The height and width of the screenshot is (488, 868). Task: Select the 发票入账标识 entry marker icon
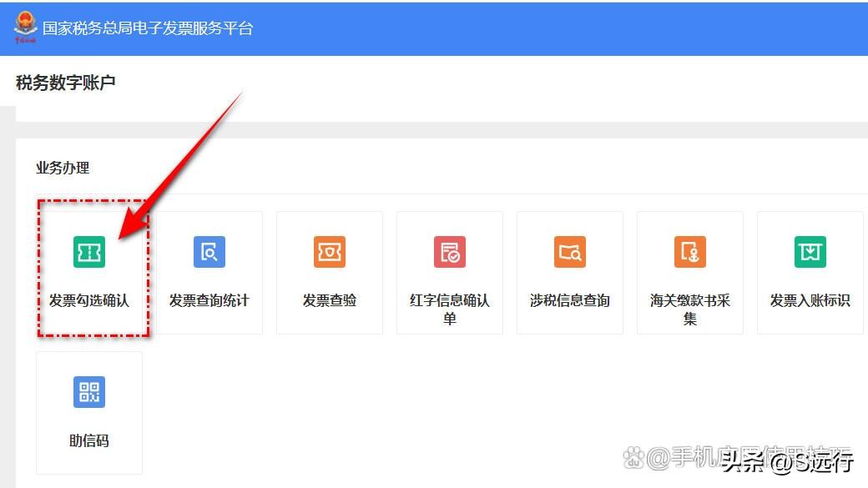[x=810, y=252]
